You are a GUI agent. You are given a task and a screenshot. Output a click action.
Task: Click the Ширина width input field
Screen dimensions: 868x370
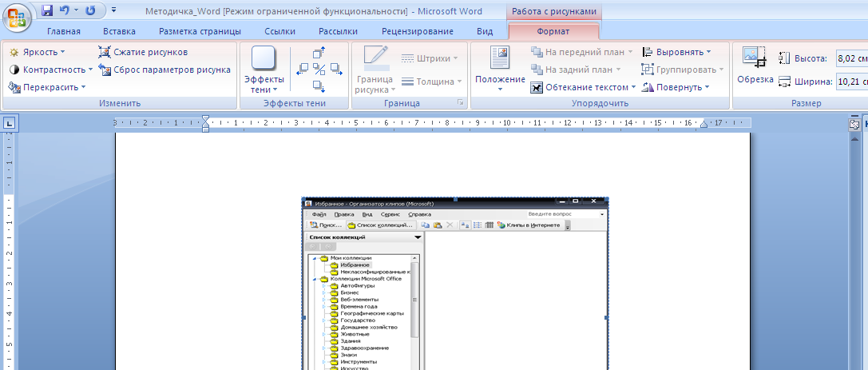point(851,82)
